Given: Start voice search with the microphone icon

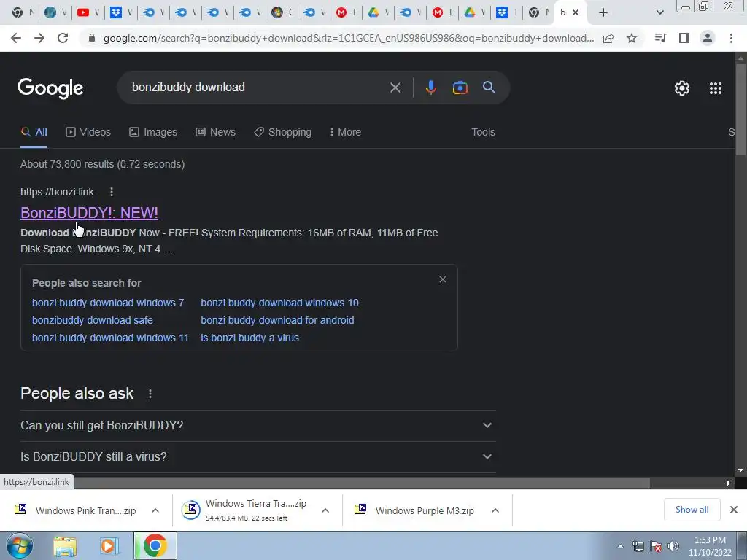Looking at the screenshot, I should pyautogui.click(x=430, y=87).
